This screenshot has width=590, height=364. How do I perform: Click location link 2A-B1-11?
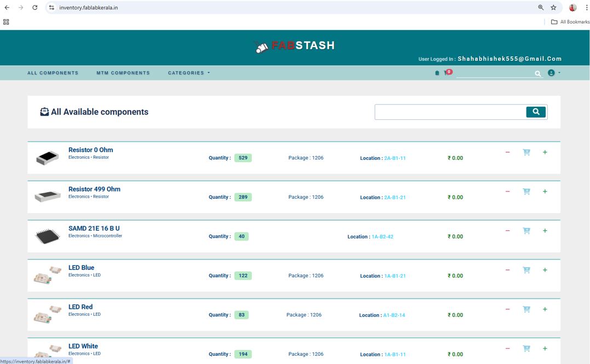point(395,158)
